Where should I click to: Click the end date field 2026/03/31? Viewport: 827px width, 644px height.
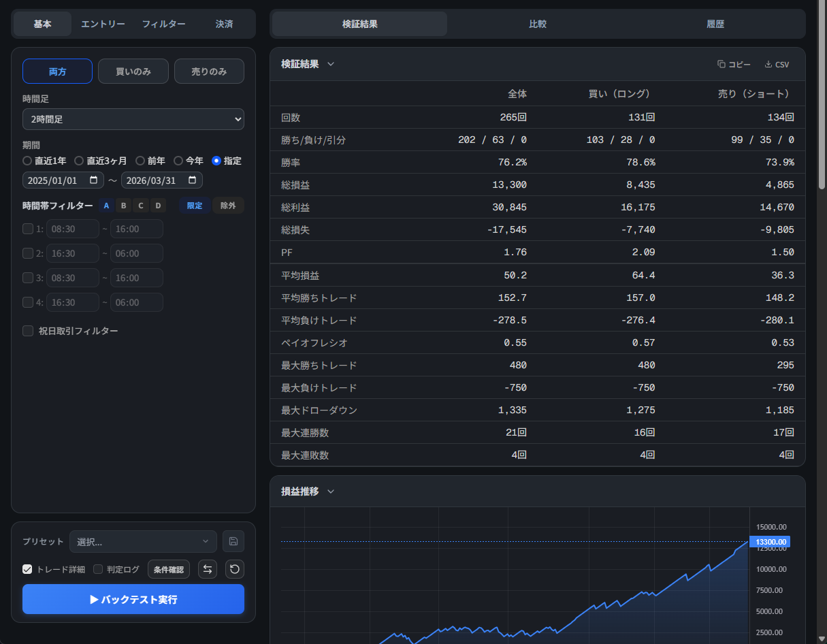pyautogui.click(x=162, y=180)
